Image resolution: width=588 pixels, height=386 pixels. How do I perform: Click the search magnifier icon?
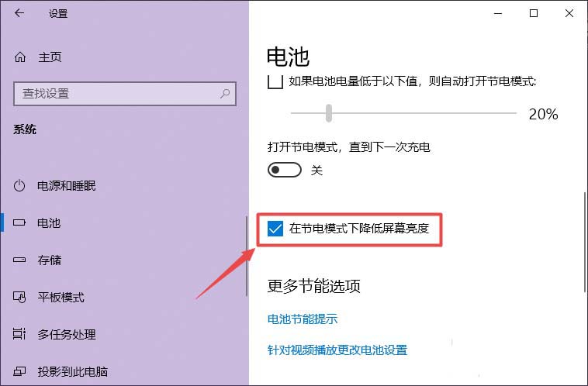(225, 93)
